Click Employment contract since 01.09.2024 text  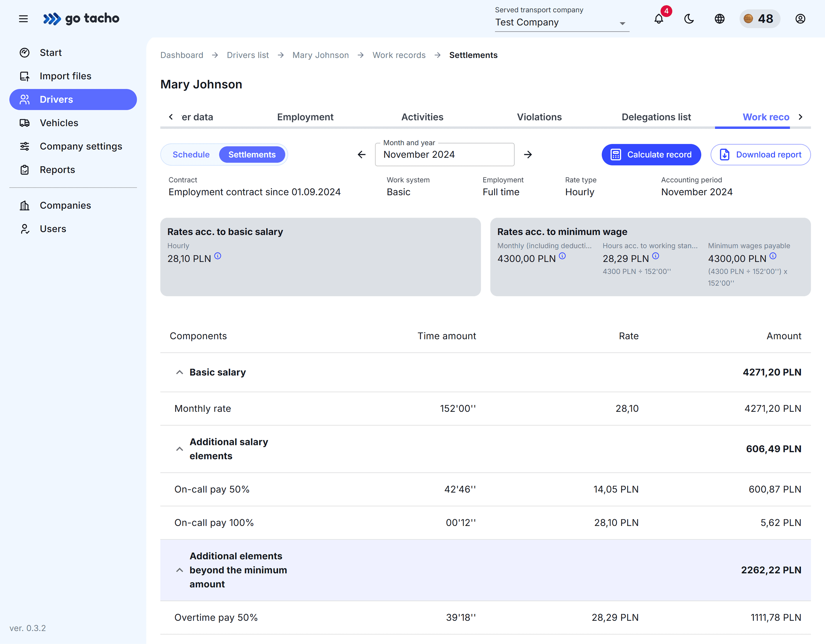pos(254,192)
